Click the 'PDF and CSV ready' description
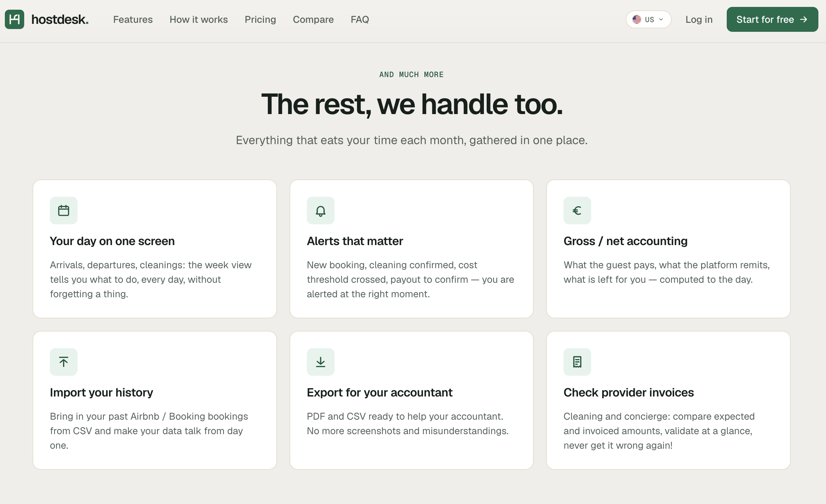 click(407, 423)
